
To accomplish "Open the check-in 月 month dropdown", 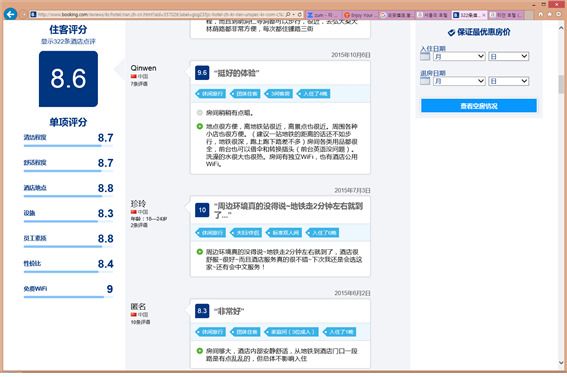I will pyautogui.click(x=459, y=56).
